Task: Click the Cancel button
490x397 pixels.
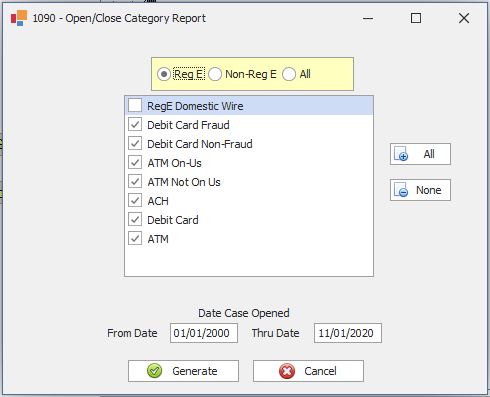Action: tap(308, 371)
